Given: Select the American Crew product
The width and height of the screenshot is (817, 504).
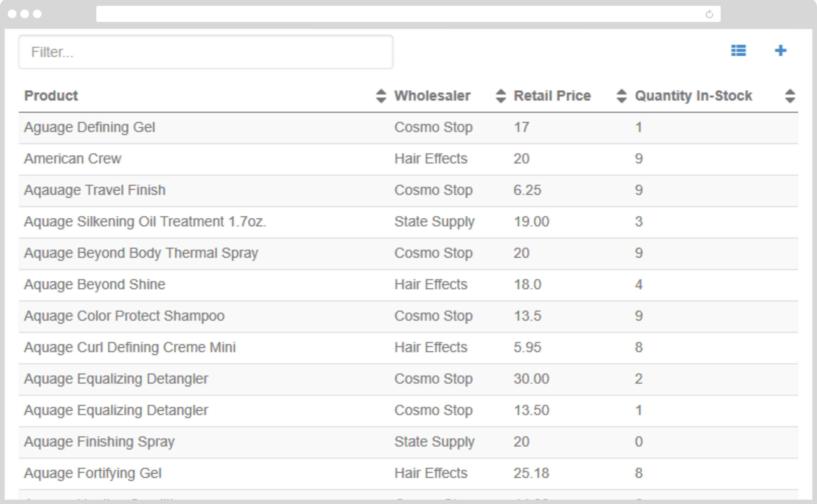Looking at the screenshot, I should coord(73,159).
